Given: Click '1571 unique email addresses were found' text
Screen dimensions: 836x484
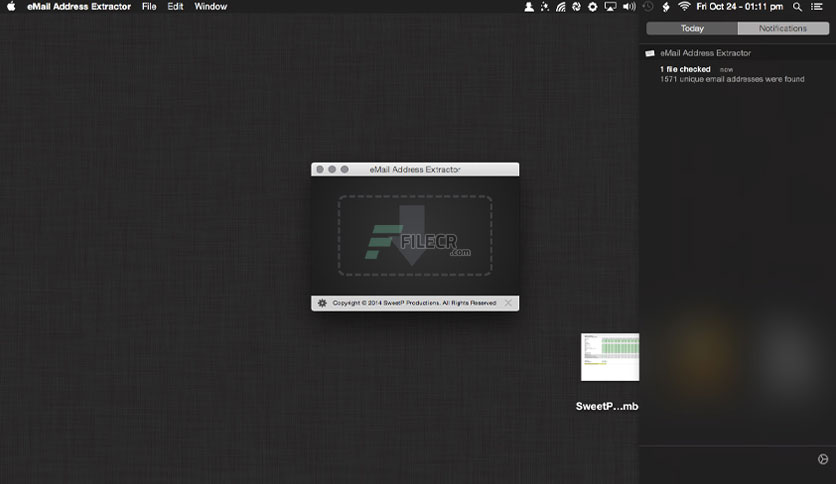Looking at the screenshot, I should pyautogui.click(x=732, y=79).
